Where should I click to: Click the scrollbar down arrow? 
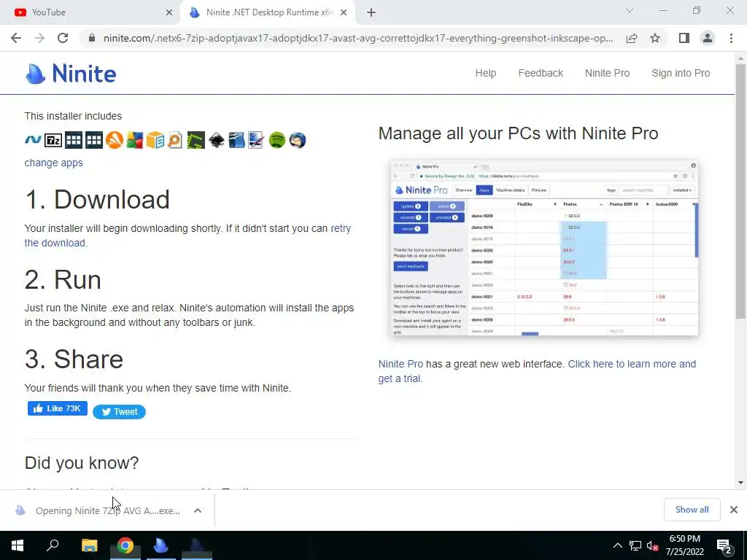(x=740, y=483)
